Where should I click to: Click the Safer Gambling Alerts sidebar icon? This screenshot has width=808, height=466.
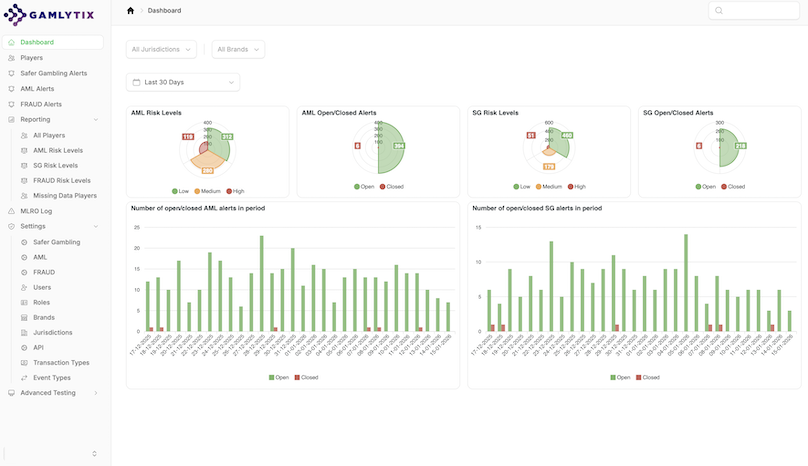pyautogui.click(x=11, y=73)
